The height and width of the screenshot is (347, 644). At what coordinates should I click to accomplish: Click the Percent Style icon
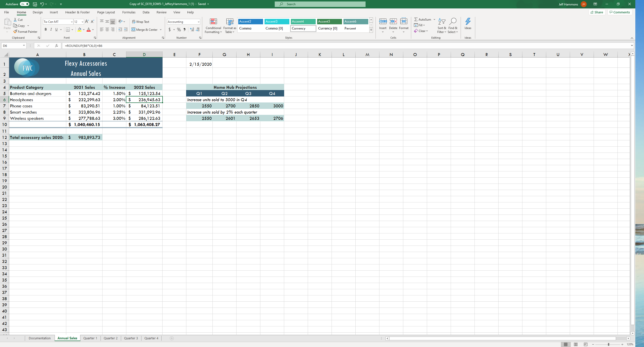click(x=179, y=30)
